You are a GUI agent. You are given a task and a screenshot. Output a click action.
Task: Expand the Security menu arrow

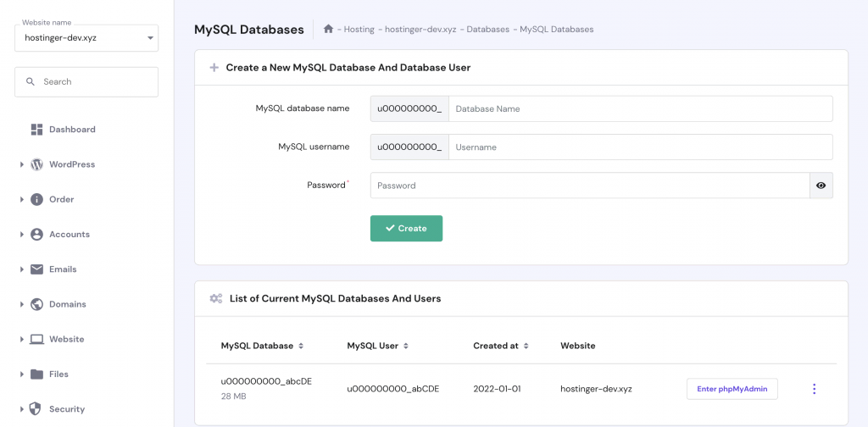[x=21, y=409]
